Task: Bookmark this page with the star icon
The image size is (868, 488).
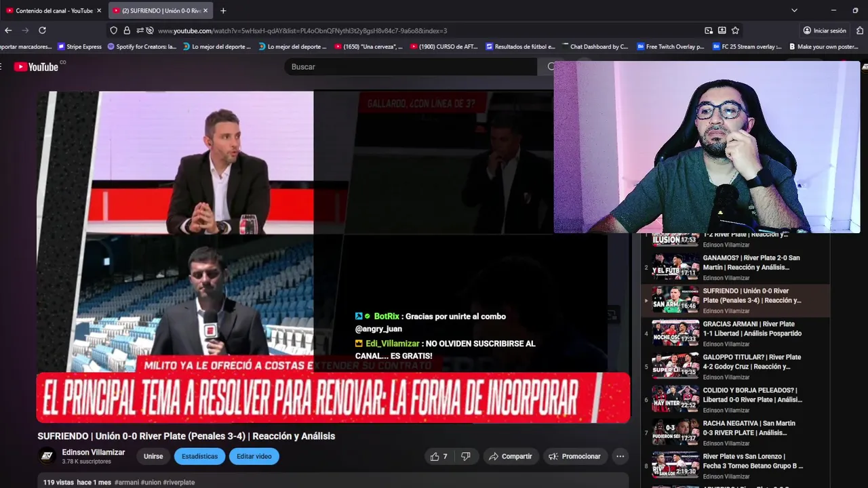Action: (x=735, y=30)
